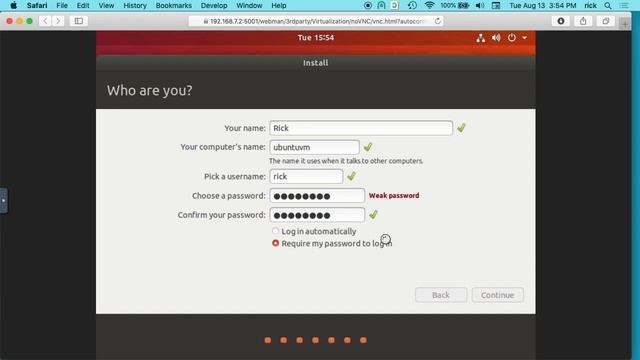Open the Develop menu

click(x=214, y=5)
